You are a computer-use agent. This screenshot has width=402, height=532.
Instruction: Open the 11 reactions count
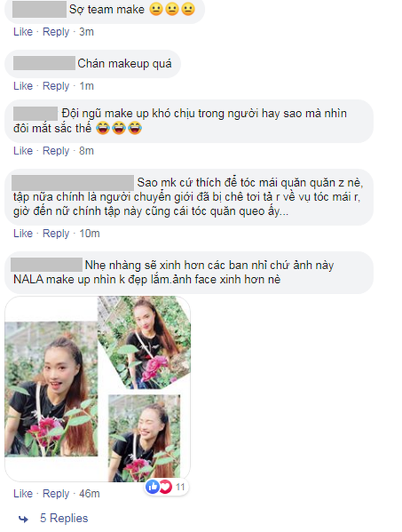point(180,487)
